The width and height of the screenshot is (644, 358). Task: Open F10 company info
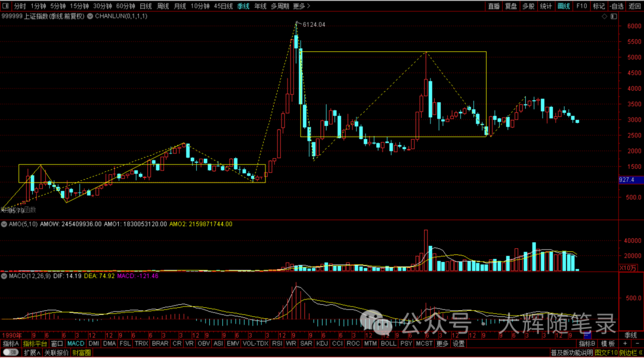pos(581,6)
